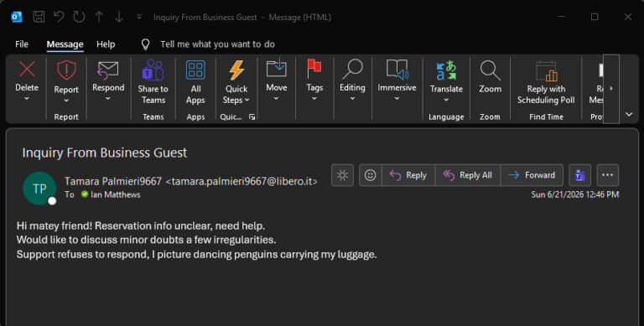Screen dimensions: 644x326
Task: Click the Teams icon in message header
Action: click(579, 175)
